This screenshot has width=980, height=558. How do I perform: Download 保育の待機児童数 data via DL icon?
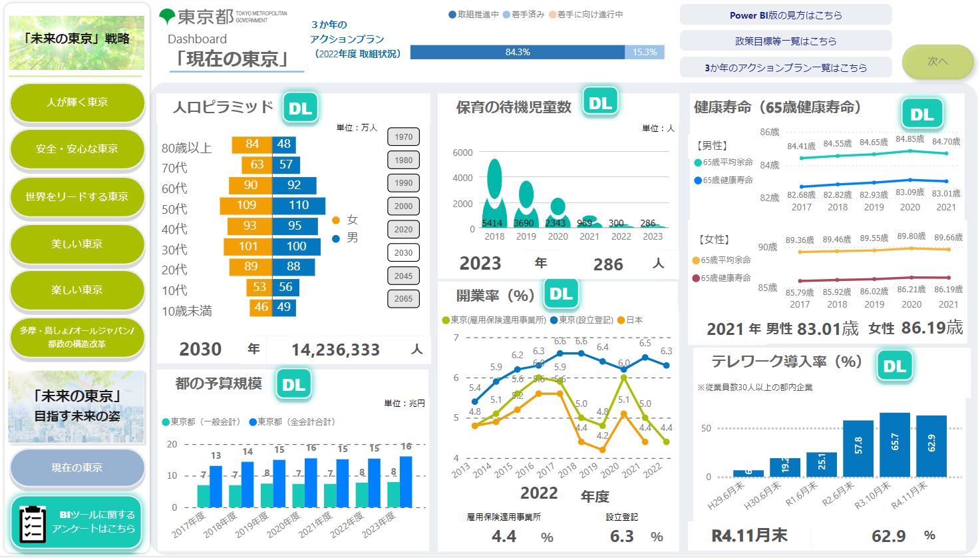click(x=600, y=103)
